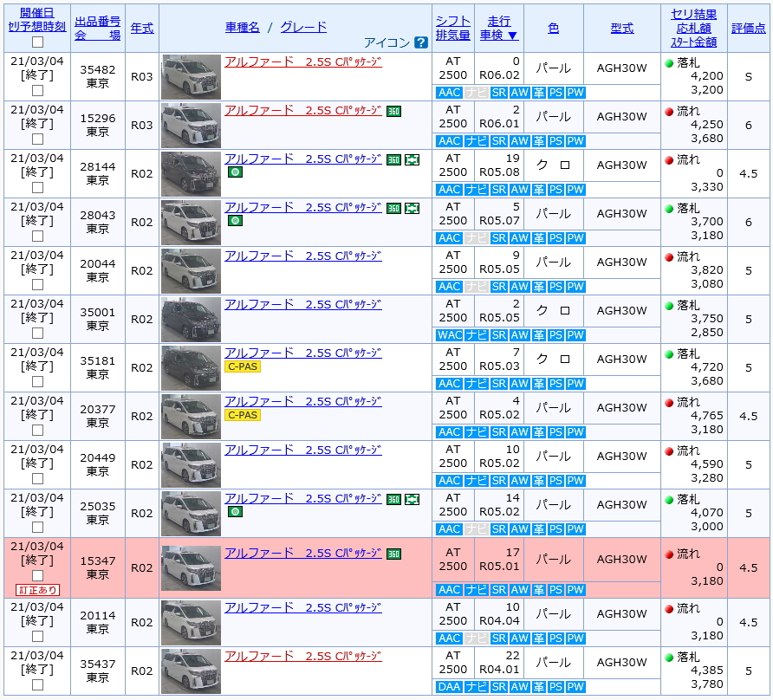
Task: Click the inspection frame icon on lot 28144
Action: coord(412,159)
